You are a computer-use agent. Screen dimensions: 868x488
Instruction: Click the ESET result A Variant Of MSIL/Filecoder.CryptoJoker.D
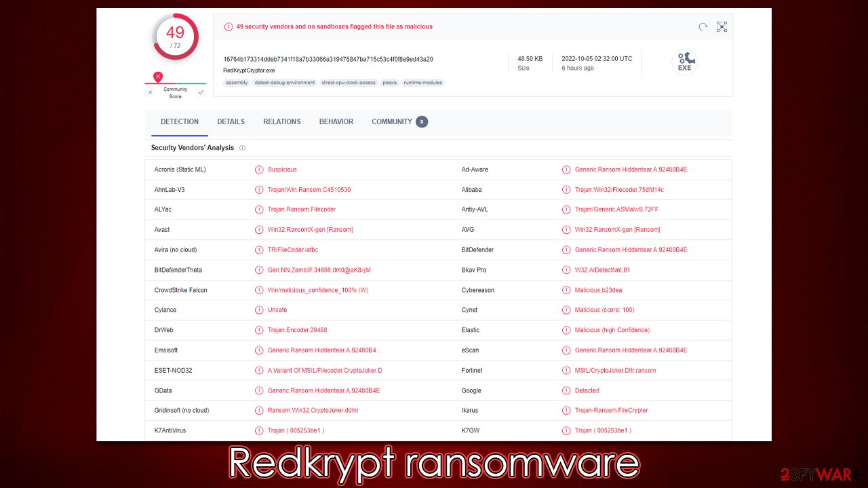(325, 370)
